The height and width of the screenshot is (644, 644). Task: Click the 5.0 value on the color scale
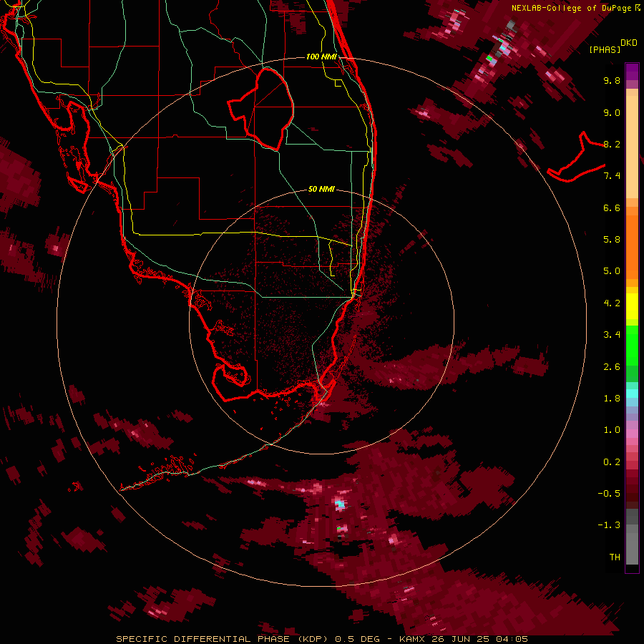[x=612, y=271]
